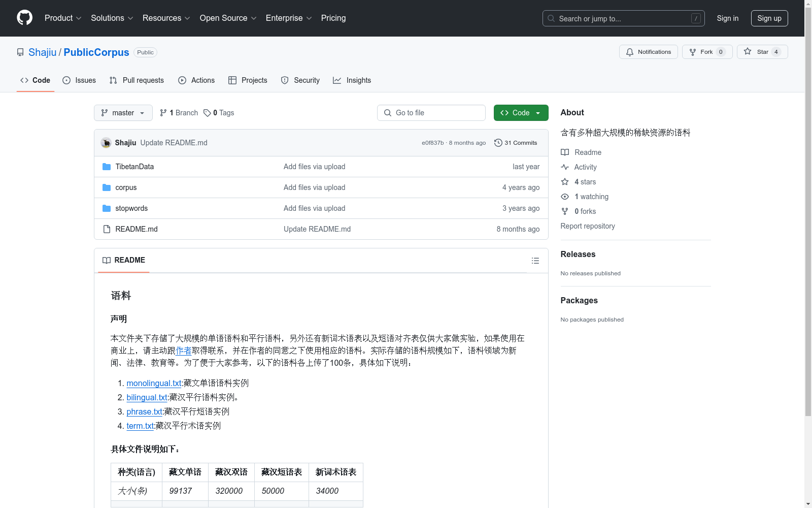Click the Sign up button
Image resolution: width=812 pixels, height=508 pixels.
(769, 18)
